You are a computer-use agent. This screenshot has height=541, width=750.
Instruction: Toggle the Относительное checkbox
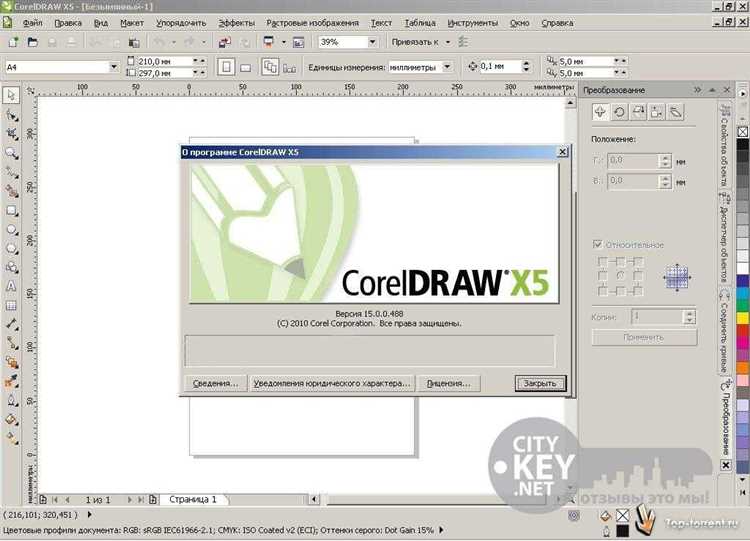point(597,244)
